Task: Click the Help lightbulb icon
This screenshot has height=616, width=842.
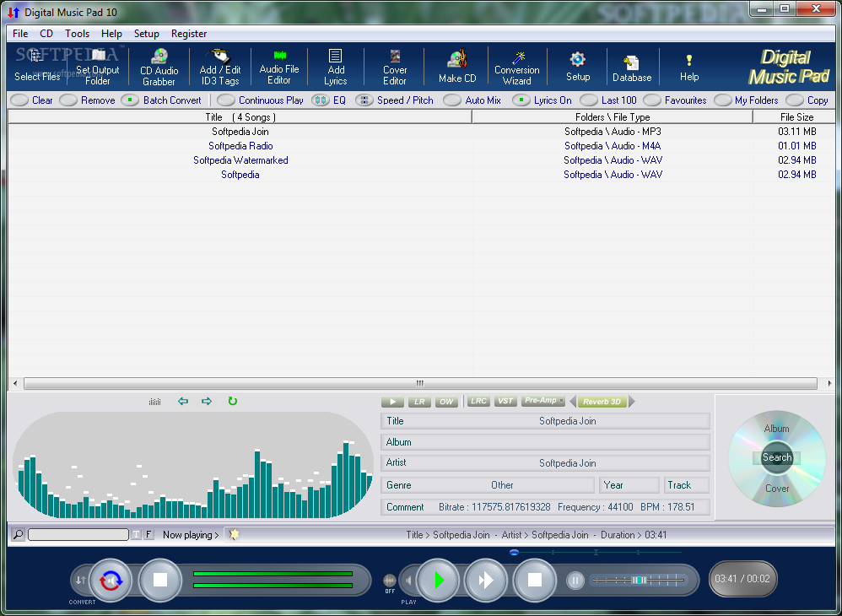Action: [689, 60]
